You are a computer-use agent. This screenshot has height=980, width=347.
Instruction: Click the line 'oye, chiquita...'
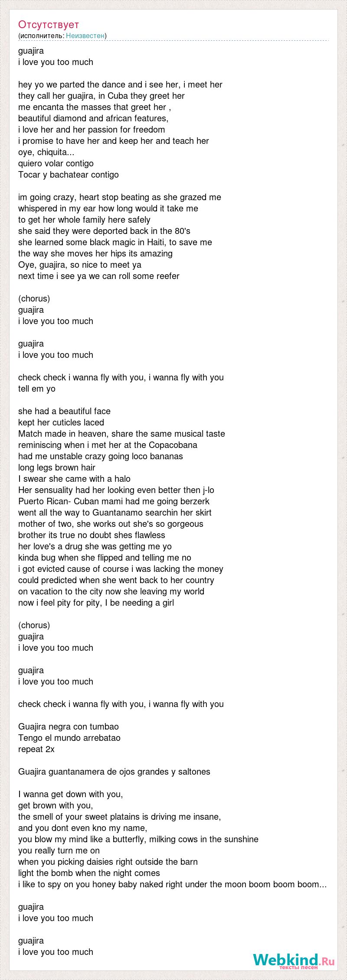point(46,152)
